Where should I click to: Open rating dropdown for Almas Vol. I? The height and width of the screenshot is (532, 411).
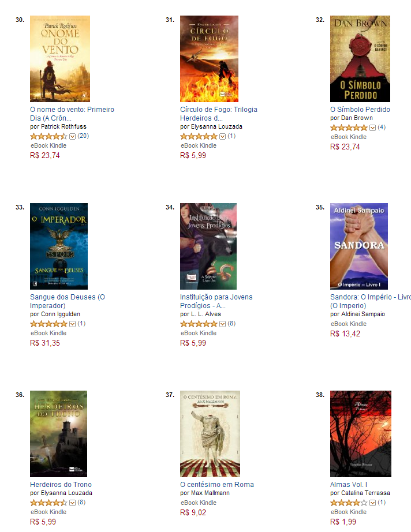(x=372, y=503)
